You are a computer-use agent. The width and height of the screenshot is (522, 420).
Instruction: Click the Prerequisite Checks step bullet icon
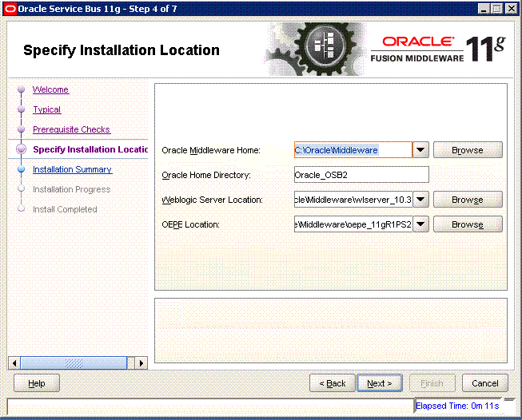[21, 129]
